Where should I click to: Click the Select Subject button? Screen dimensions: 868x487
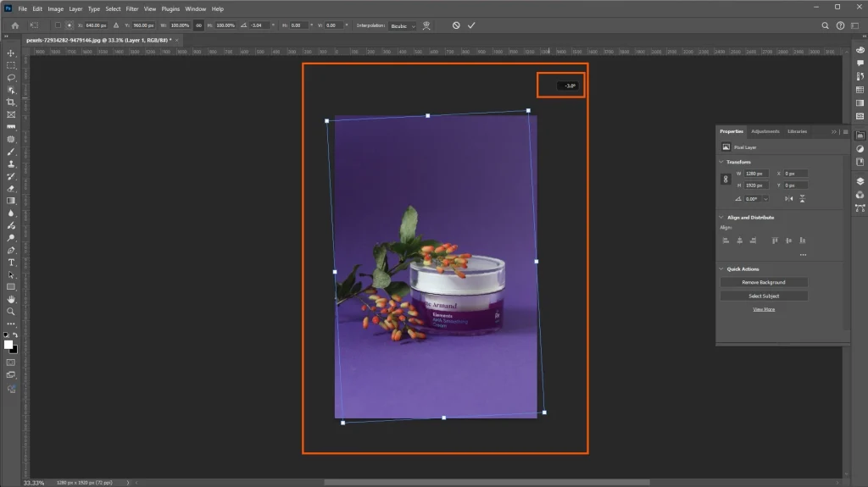click(764, 296)
